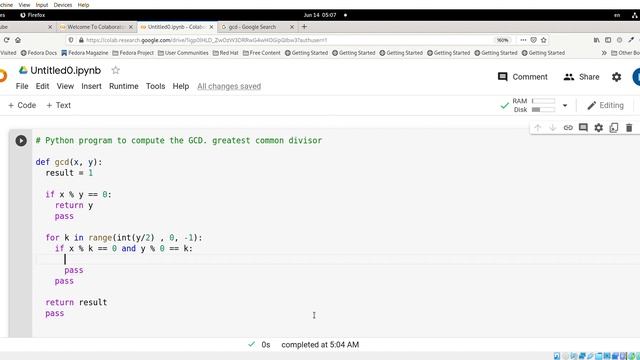Open the Fedora Docs bookmark
This screenshot has width=640, height=360.
point(39,53)
